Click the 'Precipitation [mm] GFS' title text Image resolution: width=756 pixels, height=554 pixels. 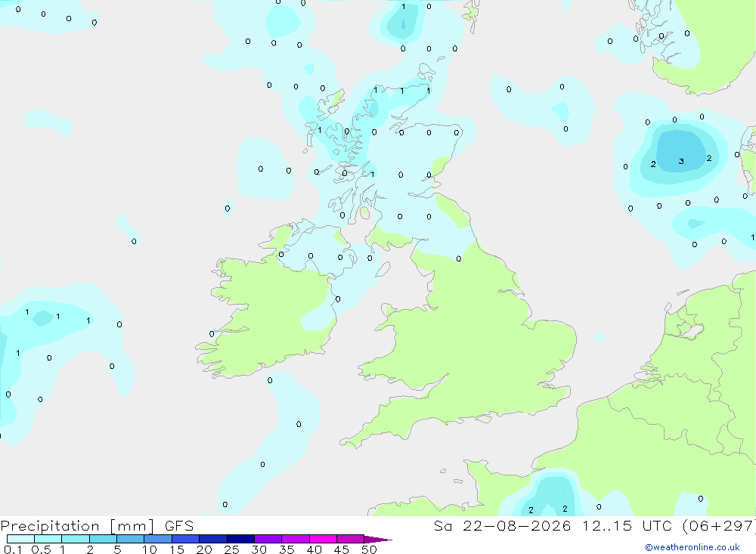(x=97, y=526)
